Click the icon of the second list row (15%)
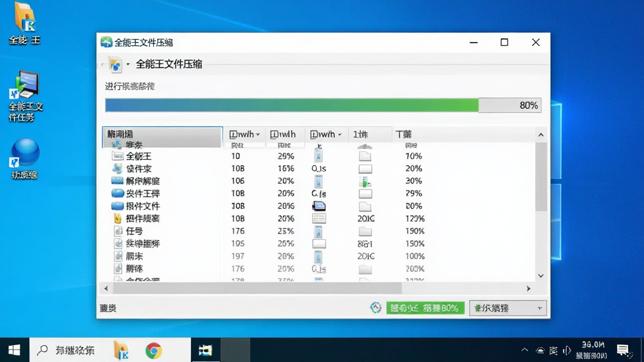Viewport: 644px width, 362px height. click(x=118, y=168)
